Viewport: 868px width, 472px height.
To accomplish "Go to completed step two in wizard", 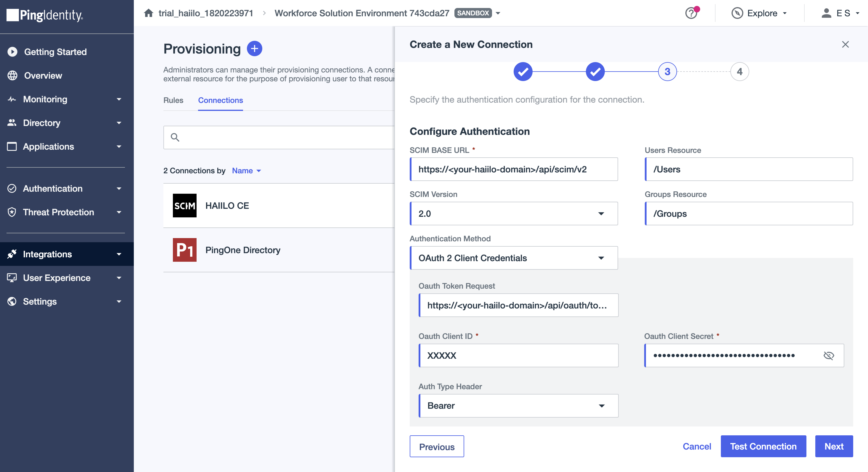I will coord(595,72).
